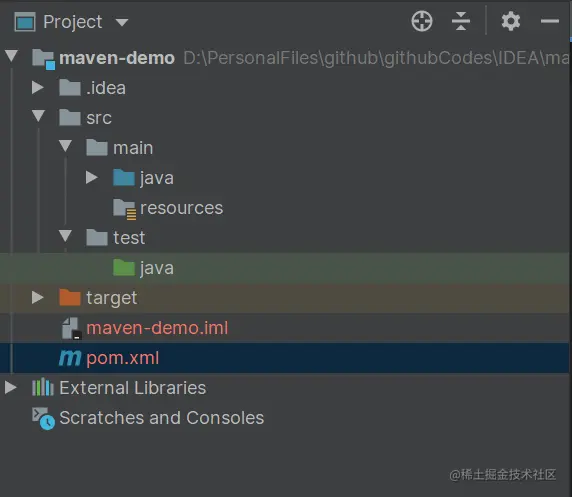Click the Collapse All toolbar icon
The width and height of the screenshot is (572, 497).
coord(461,21)
